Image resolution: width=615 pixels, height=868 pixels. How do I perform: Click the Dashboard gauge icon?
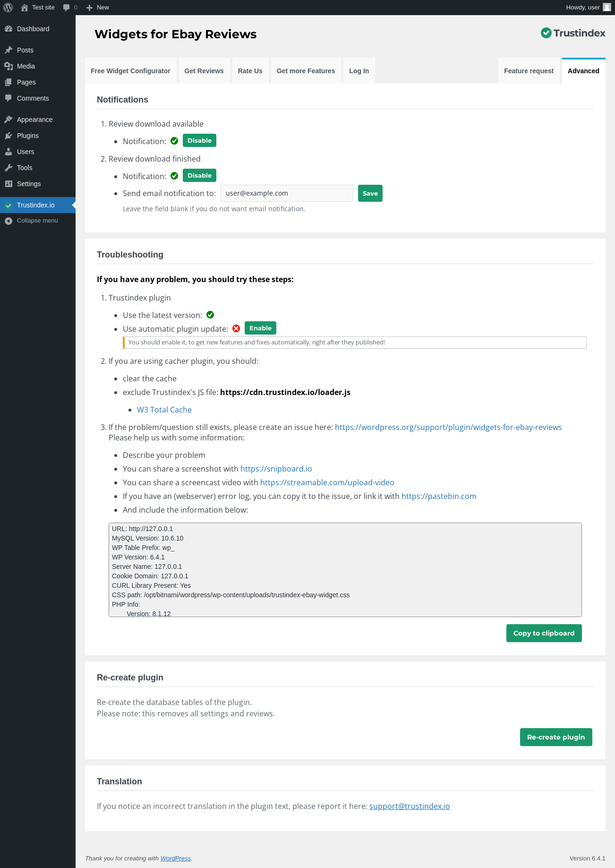pos(9,29)
